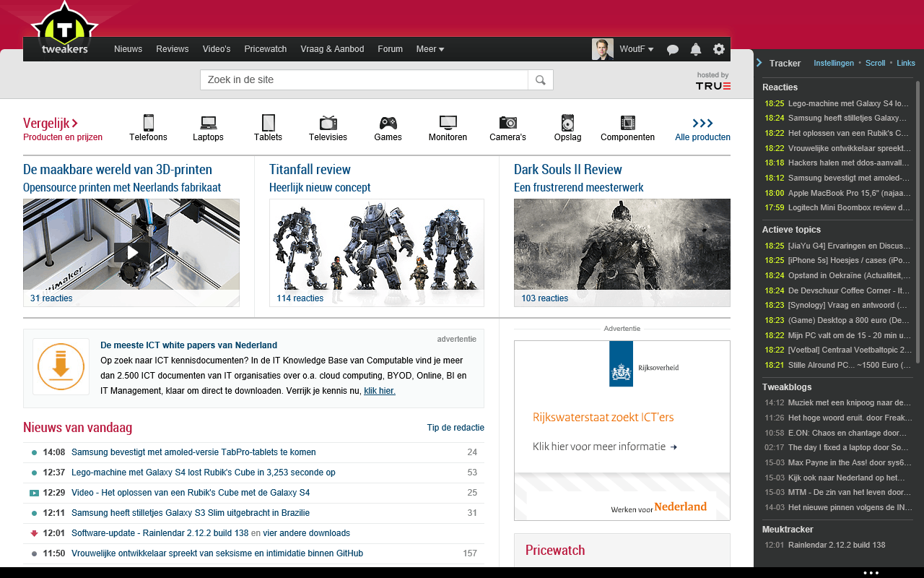924x578 pixels.
Task: Open the messages speech bubble icon
Action: [673, 49]
